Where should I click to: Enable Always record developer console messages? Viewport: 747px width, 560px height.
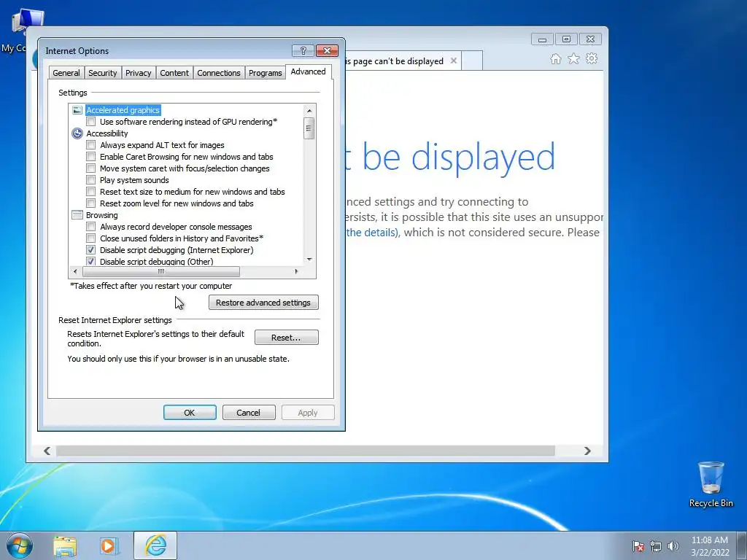pyautogui.click(x=91, y=227)
